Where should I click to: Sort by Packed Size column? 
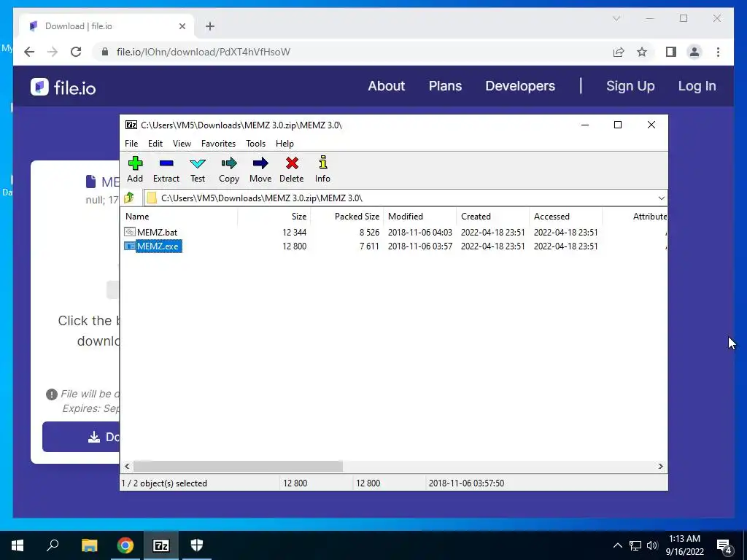347,216
